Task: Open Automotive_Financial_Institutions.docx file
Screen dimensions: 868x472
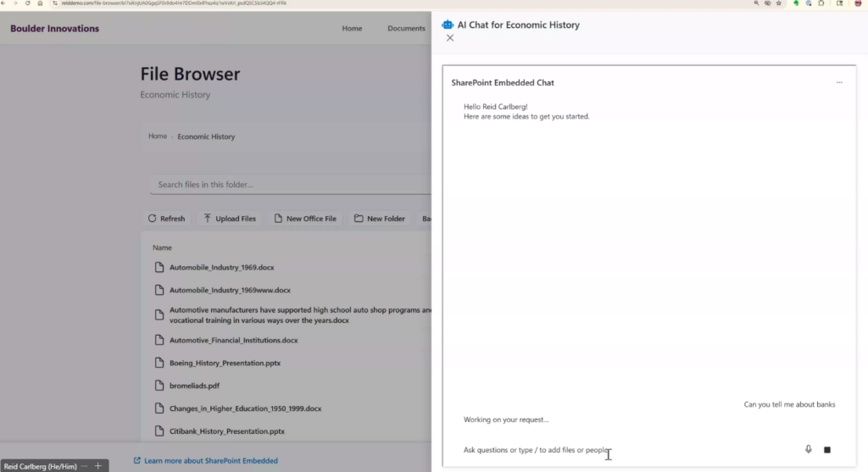Action: pos(234,341)
